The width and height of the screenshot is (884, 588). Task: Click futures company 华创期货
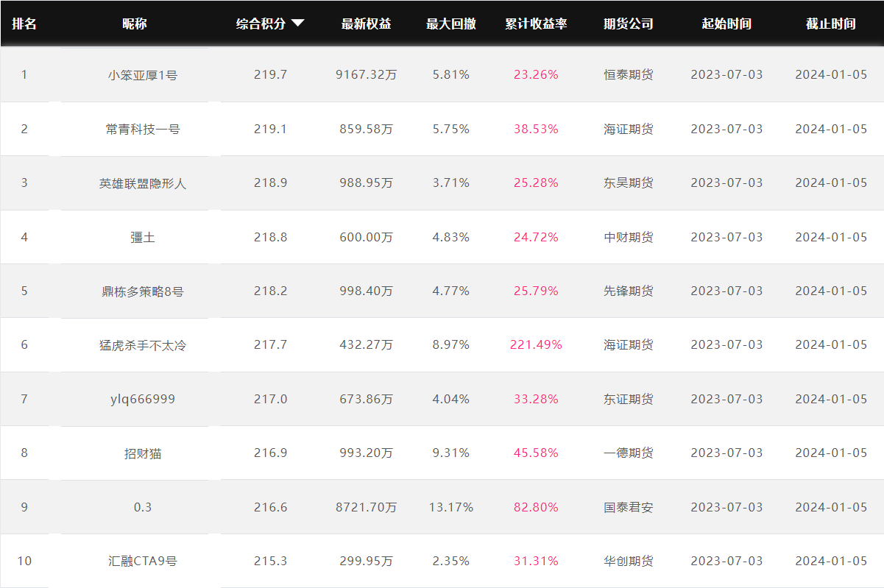point(629,561)
